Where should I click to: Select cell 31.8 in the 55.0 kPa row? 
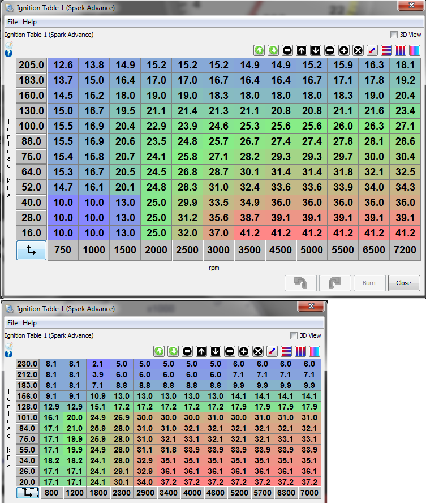point(169,450)
